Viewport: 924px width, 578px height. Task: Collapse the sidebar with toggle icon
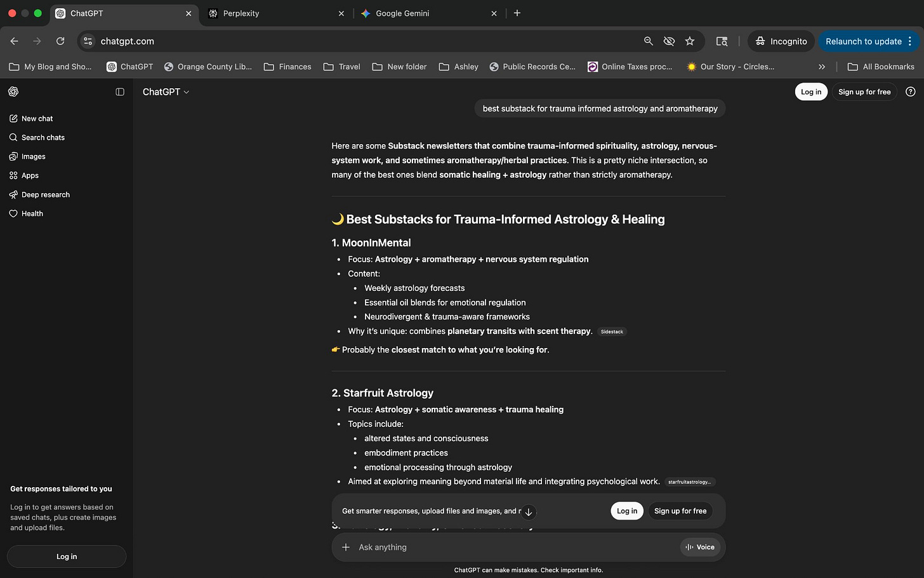120,91
